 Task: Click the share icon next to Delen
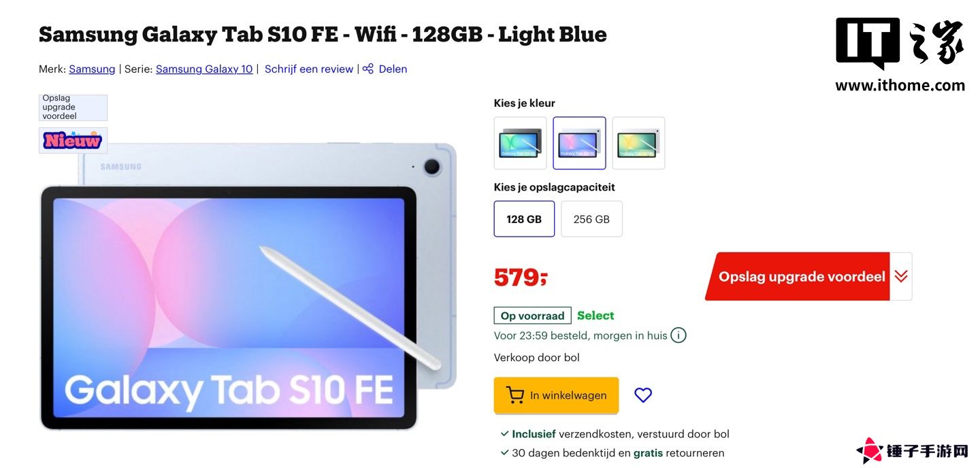pyautogui.click(x=368, y=69)
